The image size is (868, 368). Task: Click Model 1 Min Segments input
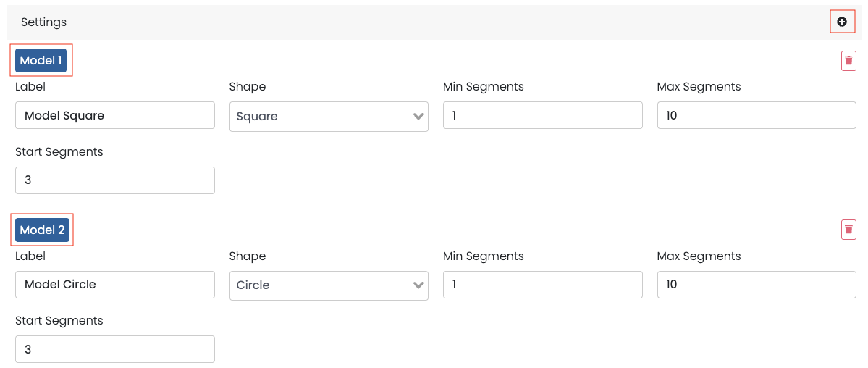tap(542, 115)
